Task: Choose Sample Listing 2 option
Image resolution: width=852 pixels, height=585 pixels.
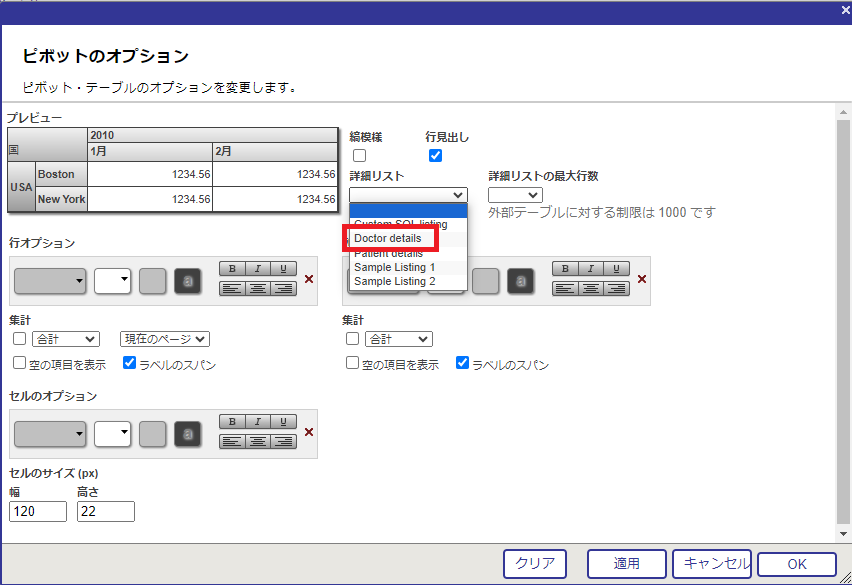Action: click(394, 282)
